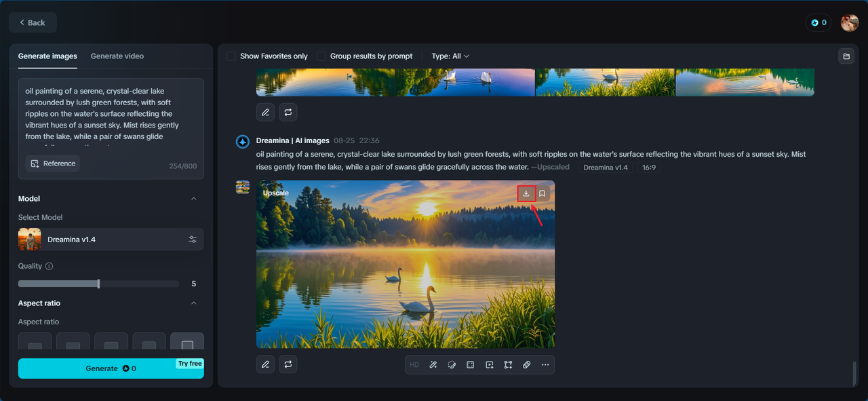Click the Select Model label
Viewport: 868px width, 401px height.
coord(40,218)
